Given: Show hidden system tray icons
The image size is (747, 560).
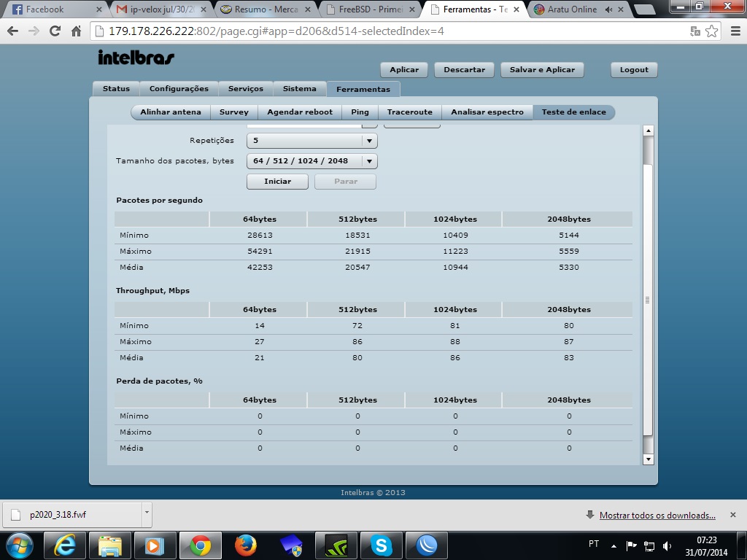Looking at the screenshot, I should [614, 545].
